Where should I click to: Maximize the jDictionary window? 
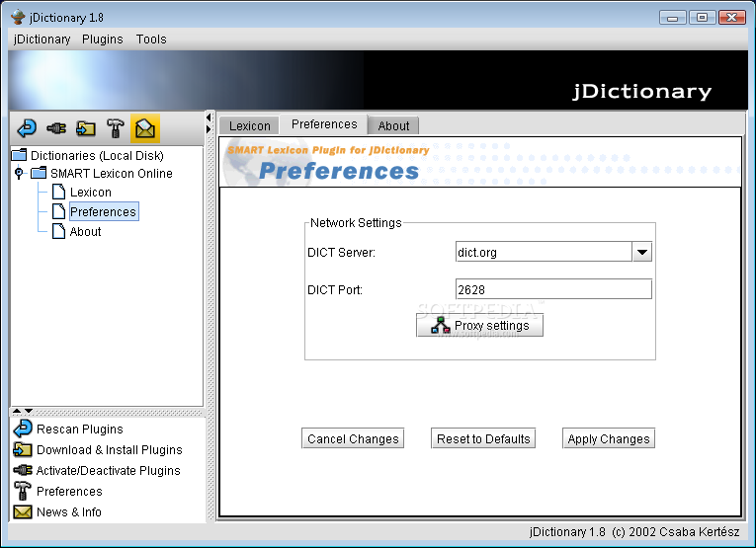702,18
